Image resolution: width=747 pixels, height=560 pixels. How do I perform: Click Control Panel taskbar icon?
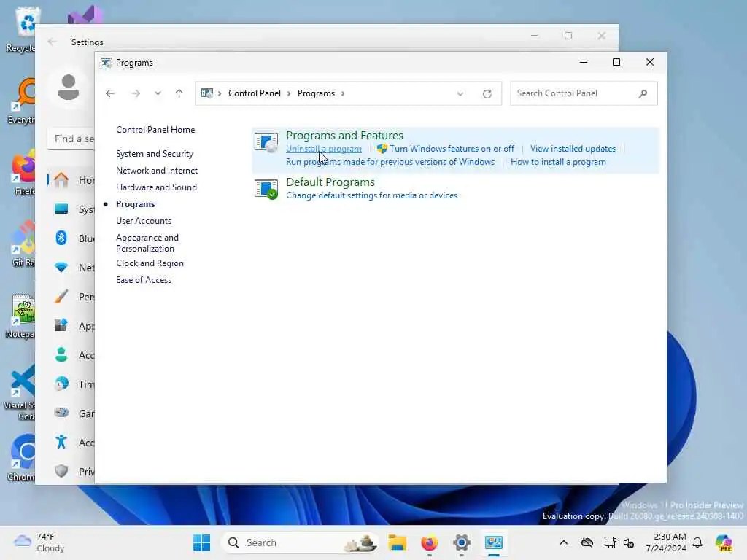pyautogui.click(x=494, y=542)
